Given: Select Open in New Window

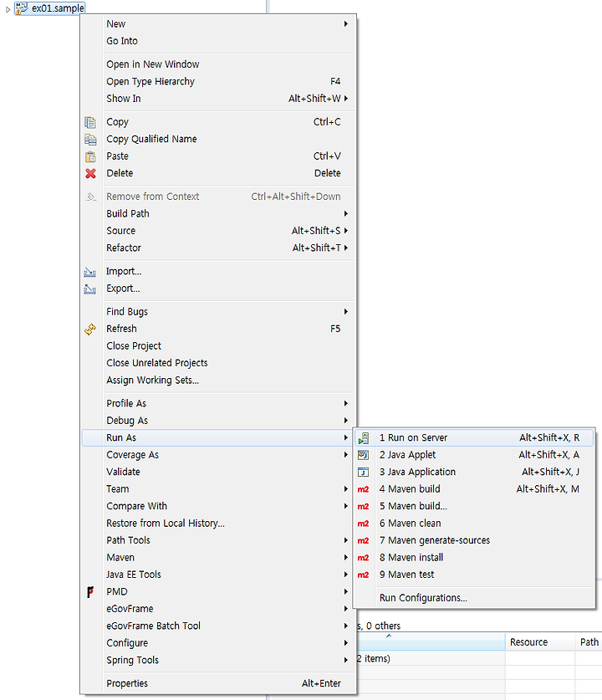Looking at the screenshot, I should 219,64.
